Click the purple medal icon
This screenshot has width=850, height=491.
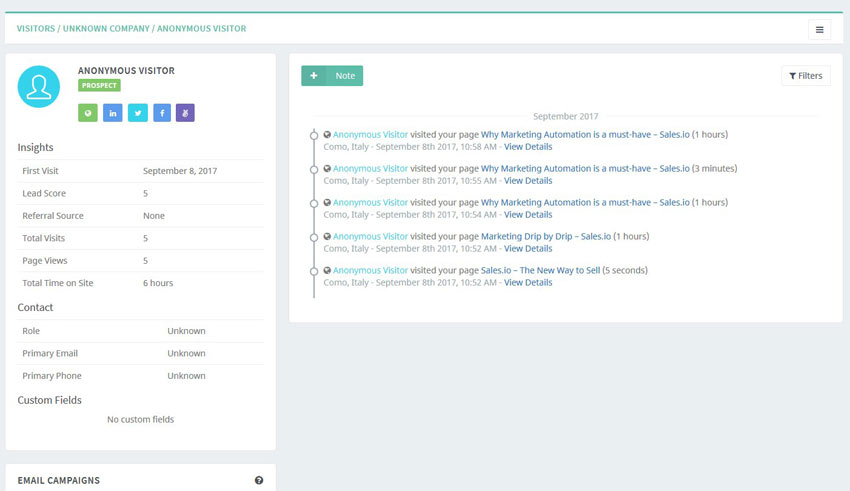point(185,113)
